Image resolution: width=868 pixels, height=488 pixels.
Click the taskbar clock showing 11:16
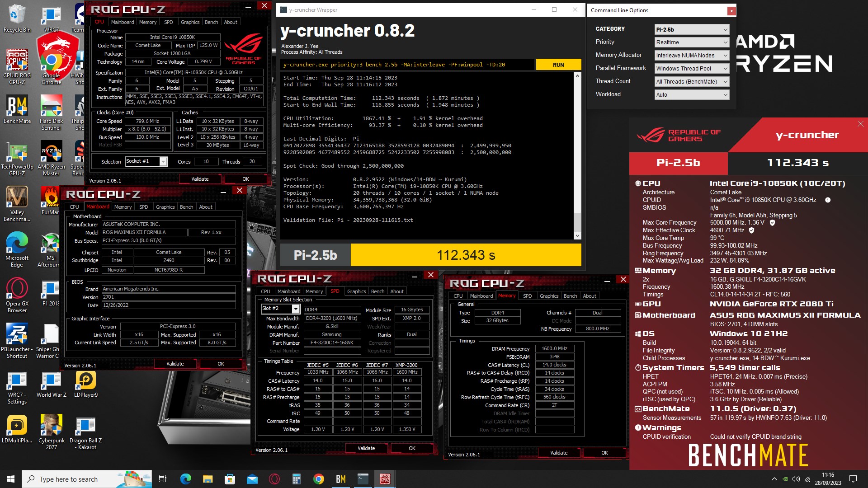[x=828, y=479]
